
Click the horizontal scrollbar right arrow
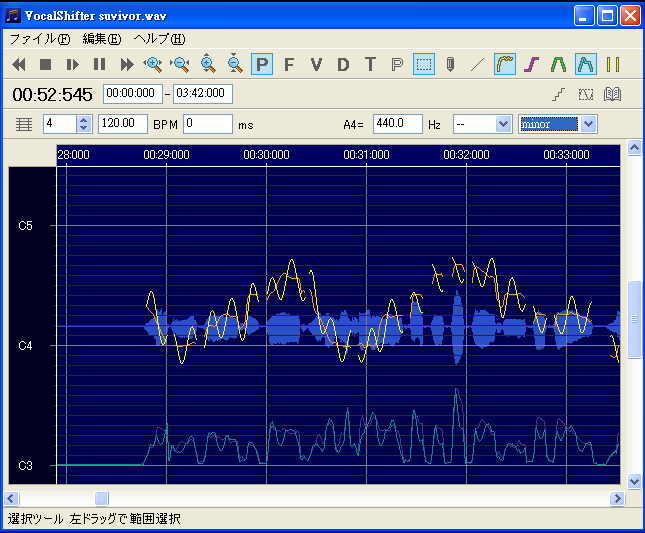tap(617, 499)
